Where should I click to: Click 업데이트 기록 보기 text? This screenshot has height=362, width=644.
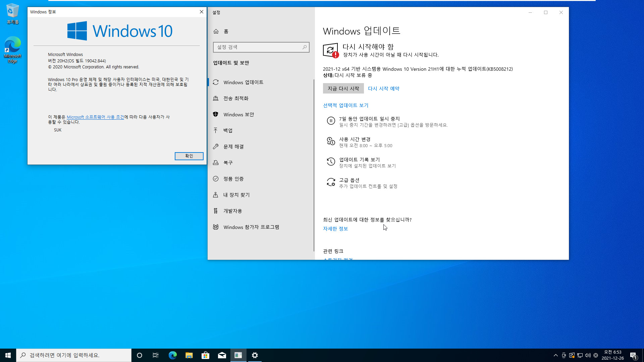coord(359,160)
